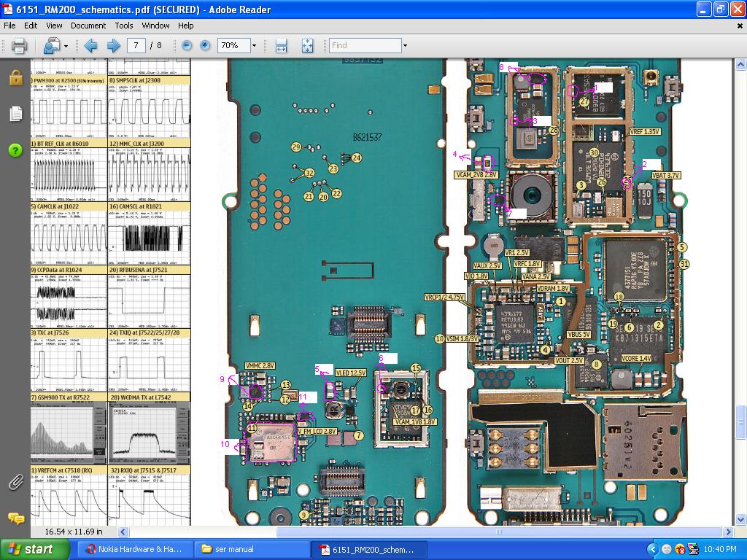
Task: Click the WCDMA TX at L7542 graph
Action: pos(149,433)
